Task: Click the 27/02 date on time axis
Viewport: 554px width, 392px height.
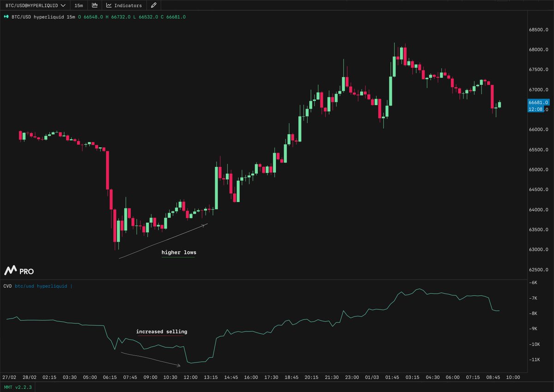Action: [x=9, y=377]
